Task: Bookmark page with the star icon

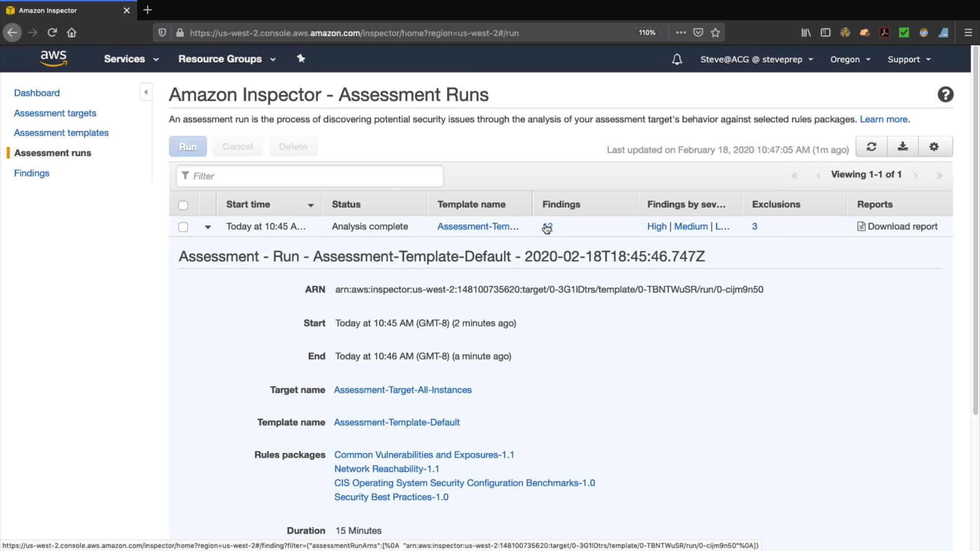Action: click(716, 33)
